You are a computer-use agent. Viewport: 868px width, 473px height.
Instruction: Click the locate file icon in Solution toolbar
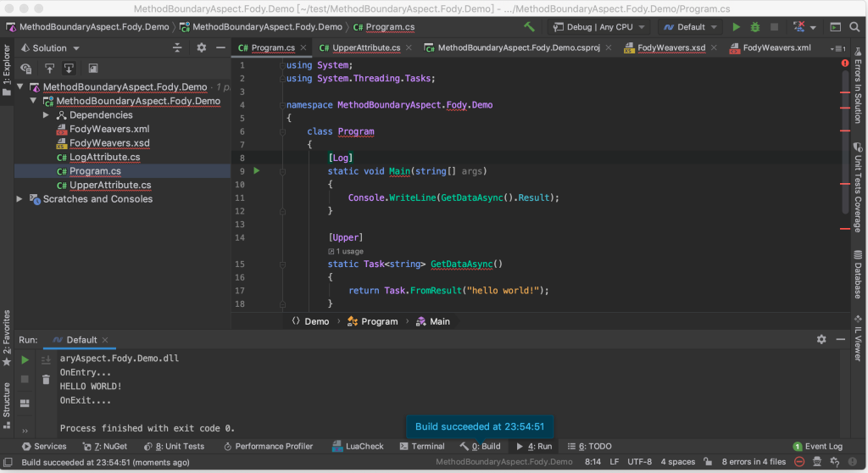click(26, 68)
